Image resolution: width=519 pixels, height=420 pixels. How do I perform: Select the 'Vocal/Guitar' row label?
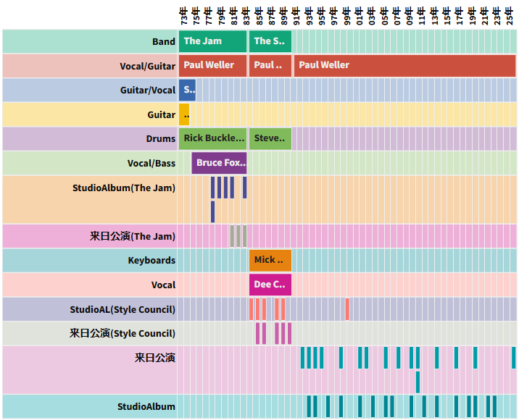click(148, 66)
